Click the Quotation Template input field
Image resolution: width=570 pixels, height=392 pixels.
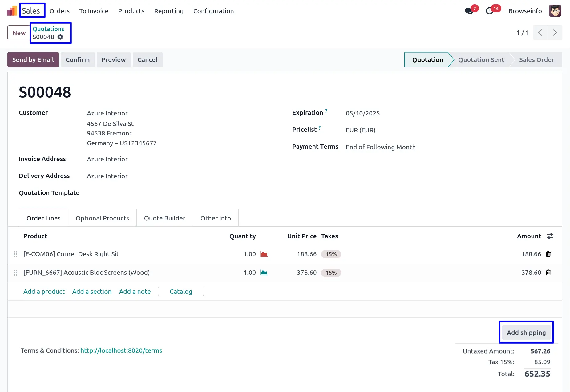(154, 193)
